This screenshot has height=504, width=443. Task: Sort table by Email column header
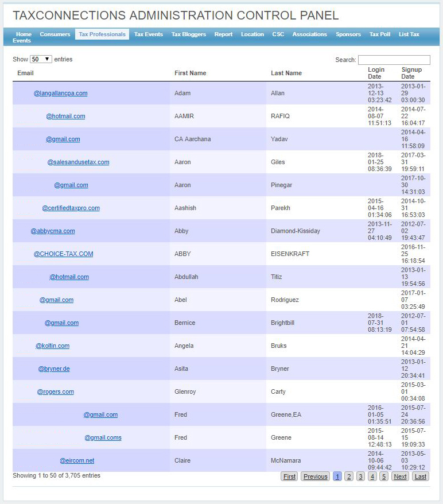[x=25, y=73]
